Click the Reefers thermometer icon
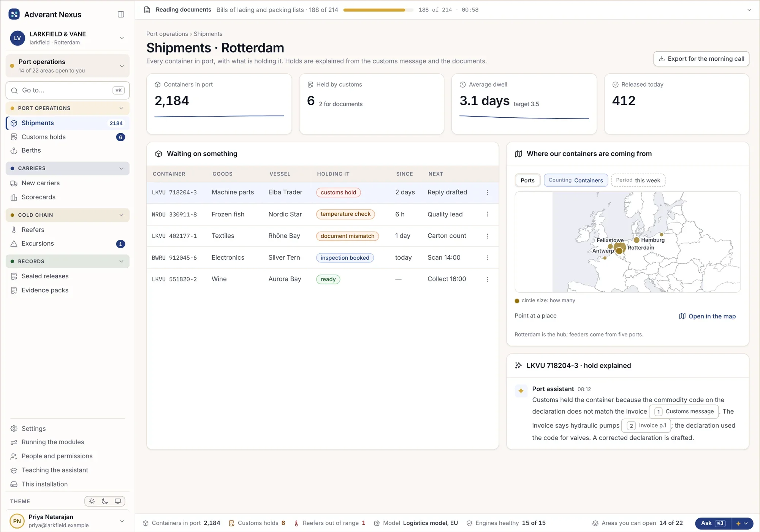This screenshot has height=532, width=760. tap(14, 230)
